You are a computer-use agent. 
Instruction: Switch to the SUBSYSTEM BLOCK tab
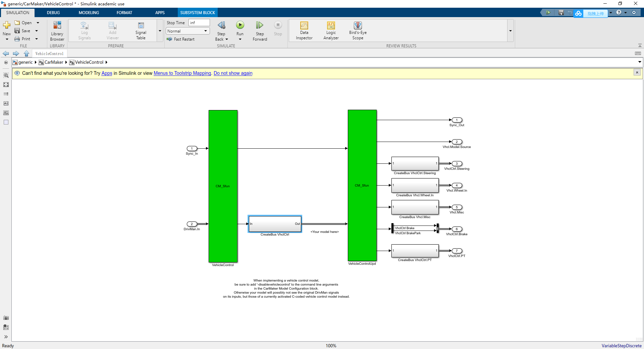(198, 13)
